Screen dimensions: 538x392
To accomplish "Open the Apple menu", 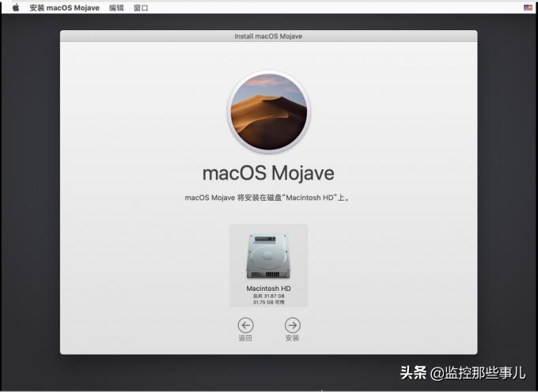I will (x=16, y=8).
